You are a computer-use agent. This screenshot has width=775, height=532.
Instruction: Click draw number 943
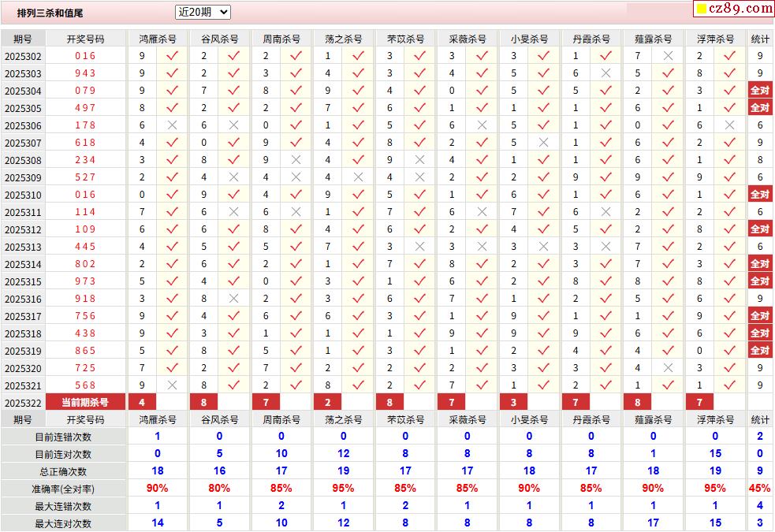tap(85, 73)
